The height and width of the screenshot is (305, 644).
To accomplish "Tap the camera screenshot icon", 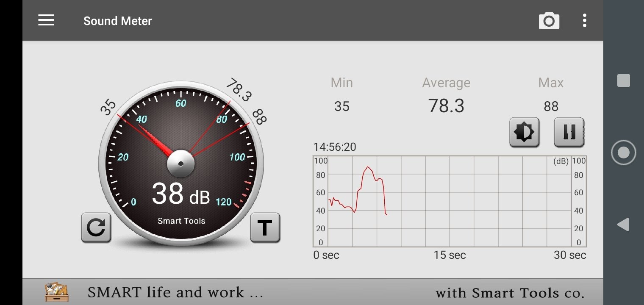I will click(x=549, y=21).
